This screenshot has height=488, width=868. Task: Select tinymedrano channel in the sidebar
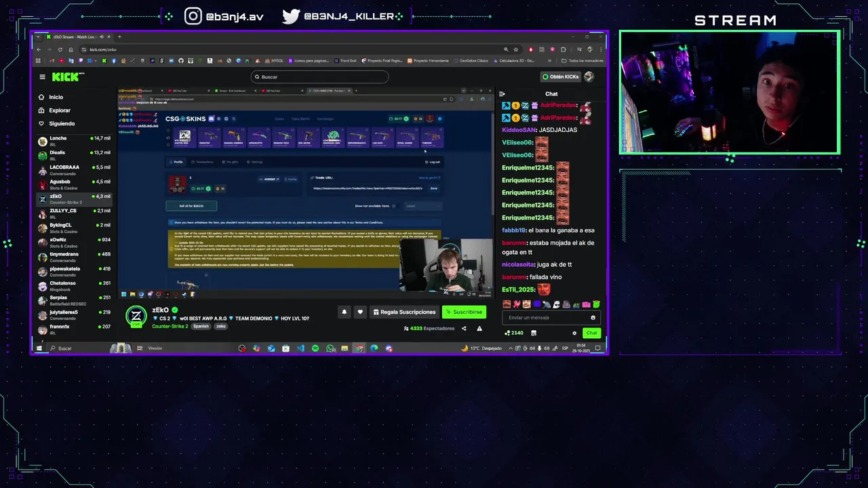click(74, 257)
